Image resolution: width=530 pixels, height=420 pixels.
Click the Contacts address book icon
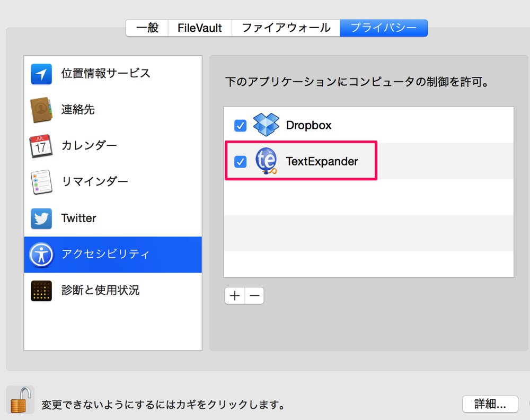click(41, 110)
